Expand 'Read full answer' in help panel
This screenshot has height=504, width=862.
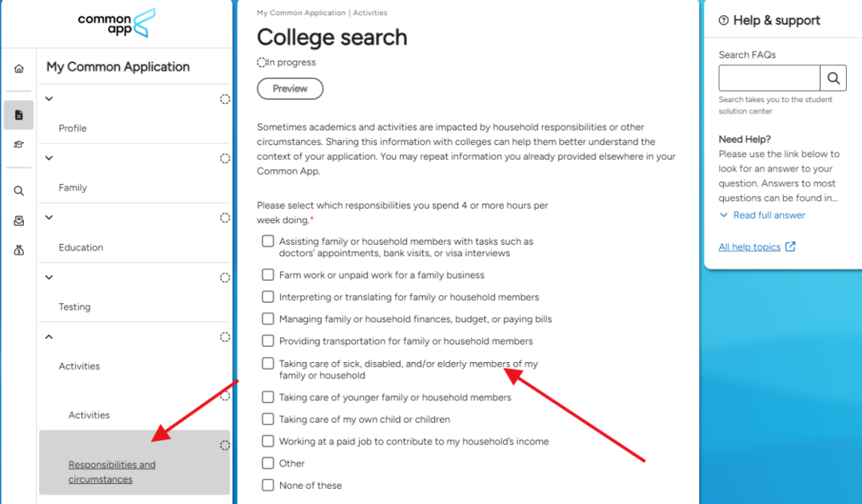click(x=769, y=215)
